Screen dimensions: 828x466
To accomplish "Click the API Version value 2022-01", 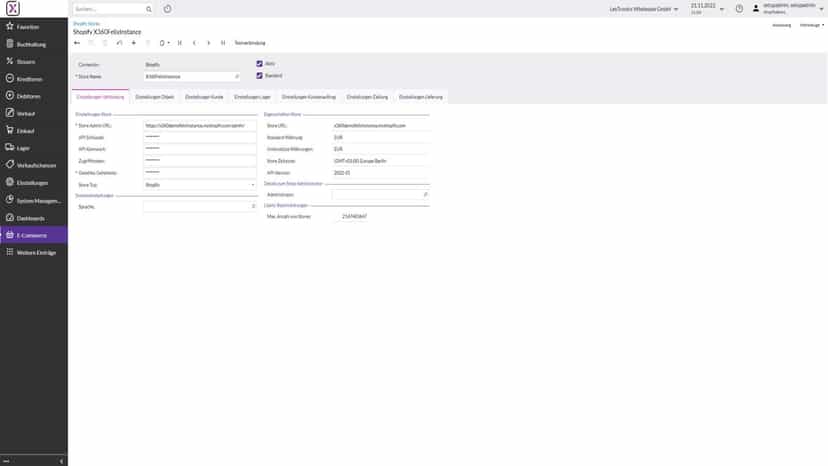I will click(342, 173).
